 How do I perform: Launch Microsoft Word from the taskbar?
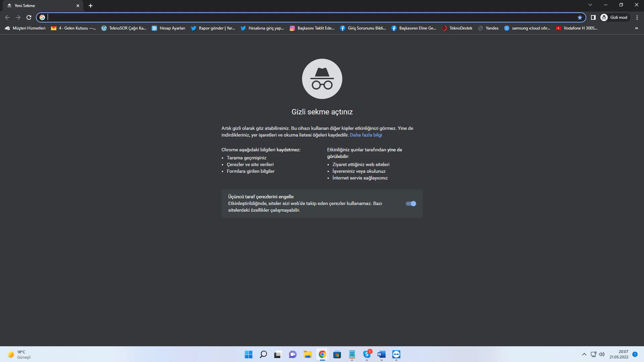click(381, 355)
